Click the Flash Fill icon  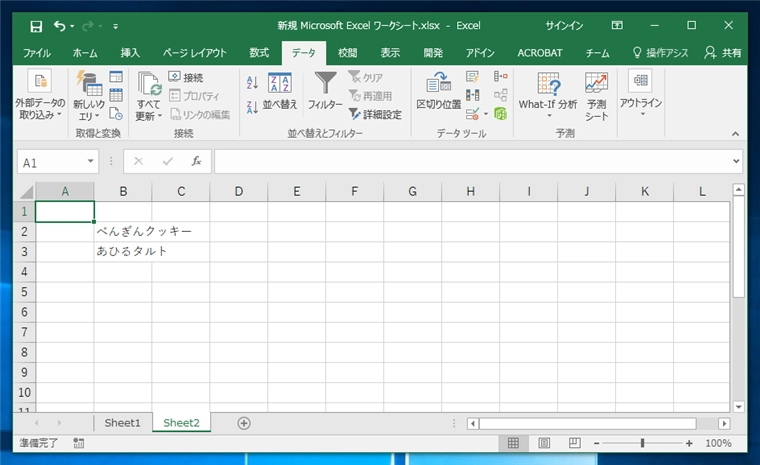(x=472, y=77)
